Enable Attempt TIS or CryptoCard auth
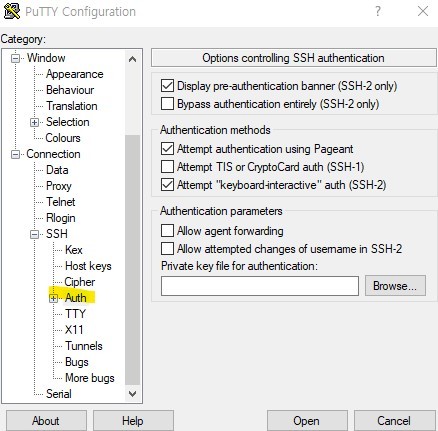This screenshot has width=438, height=431. (167, 166)
